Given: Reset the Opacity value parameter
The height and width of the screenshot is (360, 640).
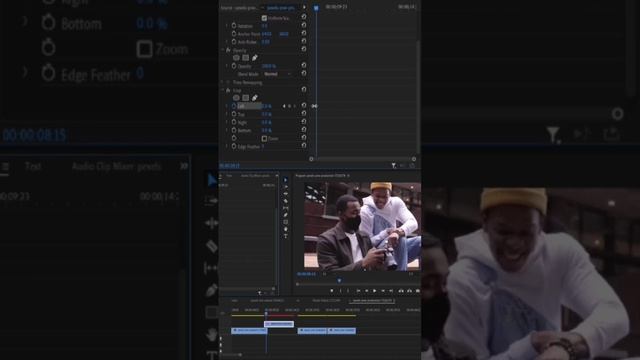Looking at the screenshot, I should point(304,66).
